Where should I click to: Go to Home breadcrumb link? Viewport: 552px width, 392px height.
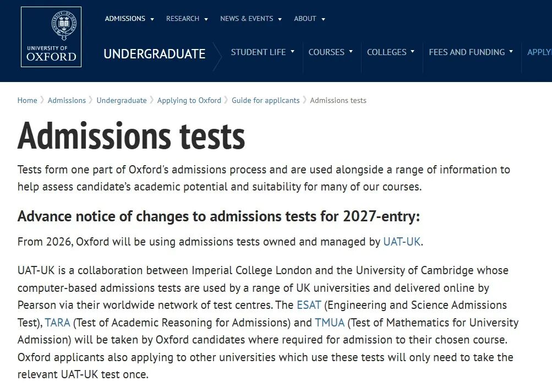pyautogui.click(x=27, y=100)
